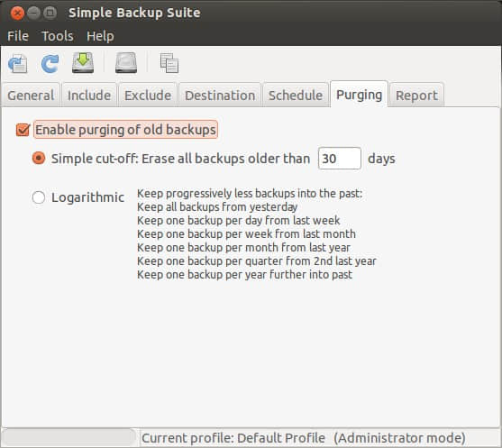Open the Tools menu
The image size is (502, 448).
click(58, 36)
